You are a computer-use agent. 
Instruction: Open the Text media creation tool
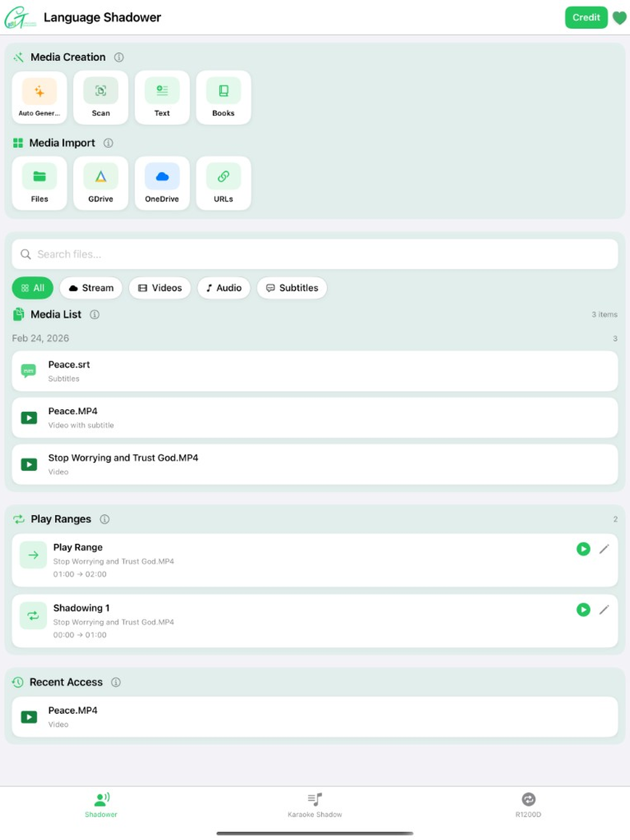click(162, 97)
